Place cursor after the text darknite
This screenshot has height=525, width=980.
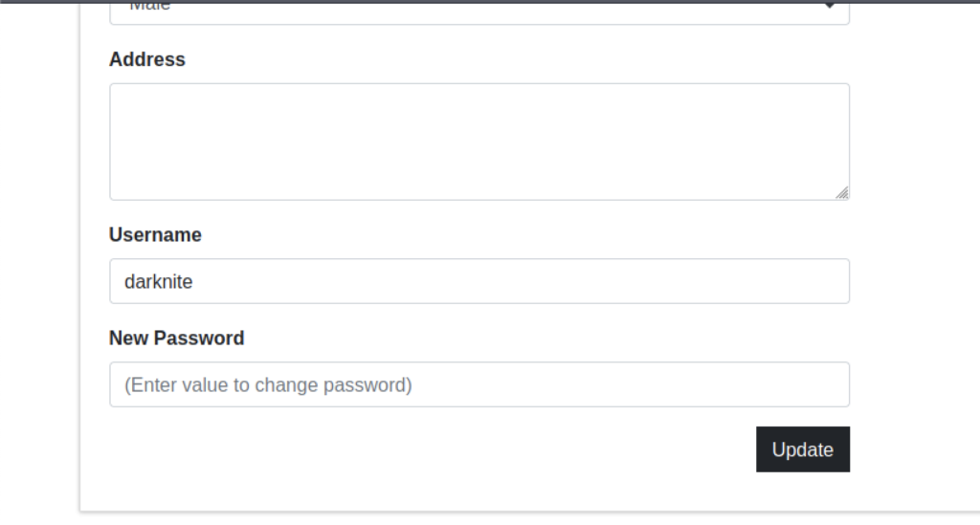click(195, 281)
